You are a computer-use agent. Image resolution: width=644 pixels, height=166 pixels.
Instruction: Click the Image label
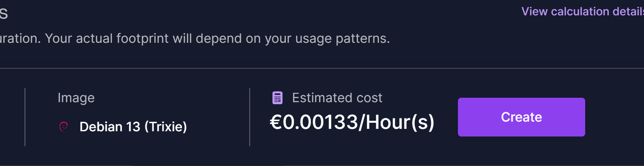[x=76, y=98]
